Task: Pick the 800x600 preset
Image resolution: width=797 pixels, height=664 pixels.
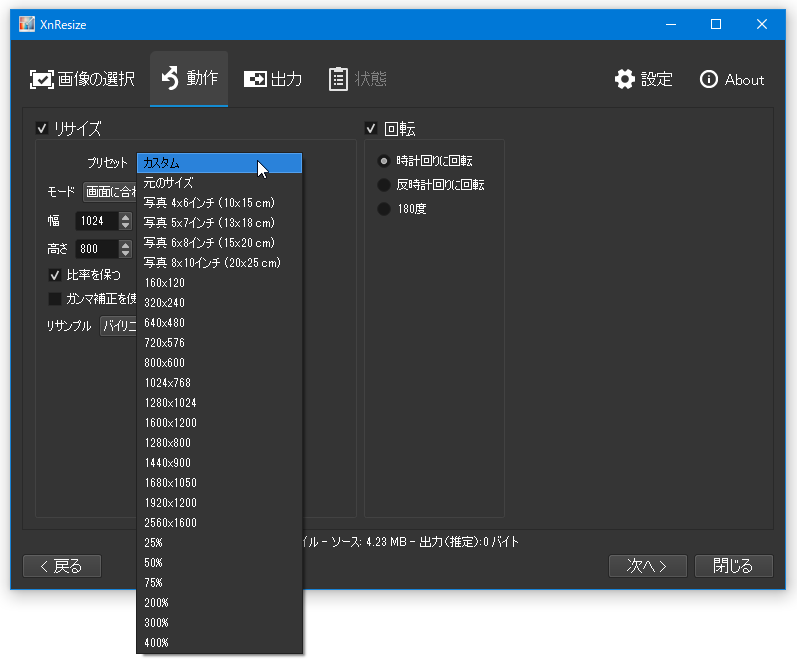Action: pos(219,363)
